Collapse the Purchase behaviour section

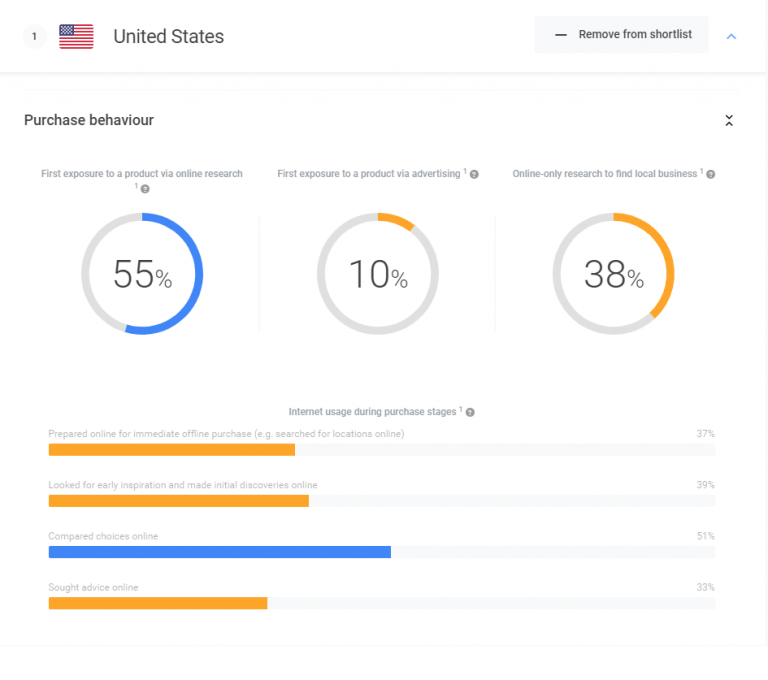tap(729, 121)
